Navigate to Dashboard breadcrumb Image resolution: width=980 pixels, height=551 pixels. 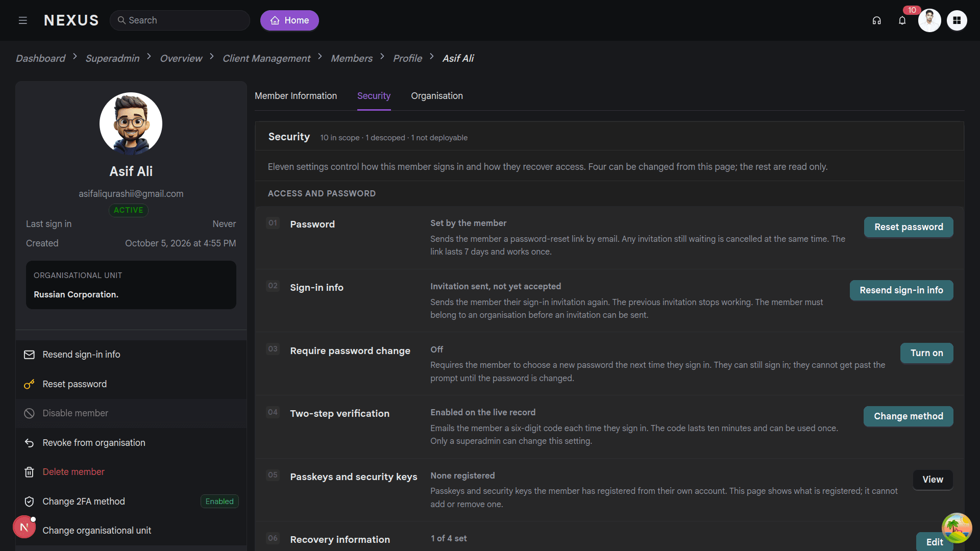tap(40, 58)
